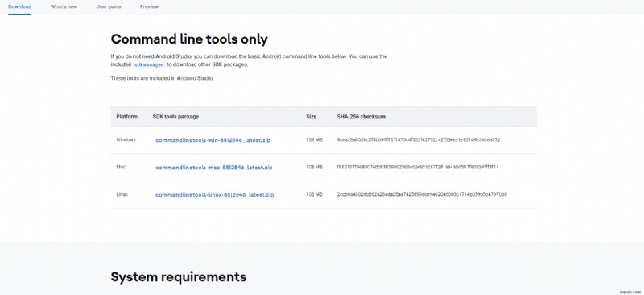
Task: Click the Command line tools only heading
Action: (x=189, y=39)
